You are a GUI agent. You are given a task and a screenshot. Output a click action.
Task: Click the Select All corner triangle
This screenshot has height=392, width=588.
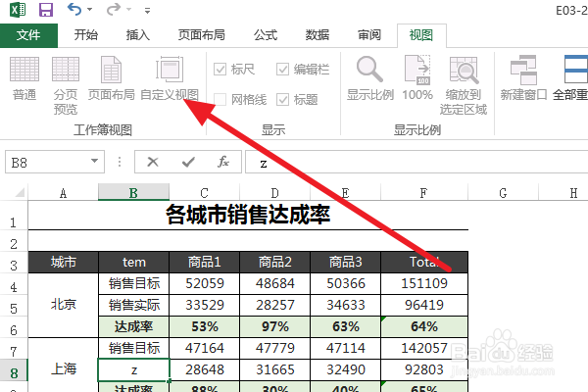click(19, 192)
